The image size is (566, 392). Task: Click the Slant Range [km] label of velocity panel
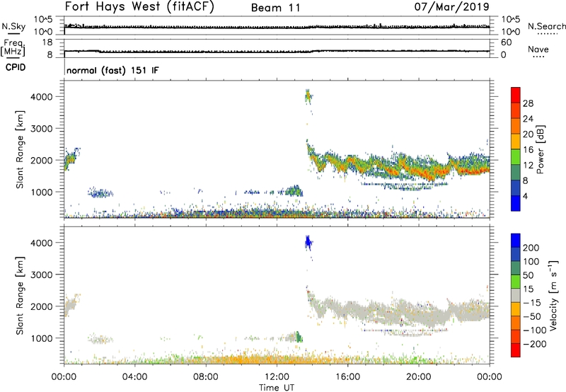click(20, 296)
